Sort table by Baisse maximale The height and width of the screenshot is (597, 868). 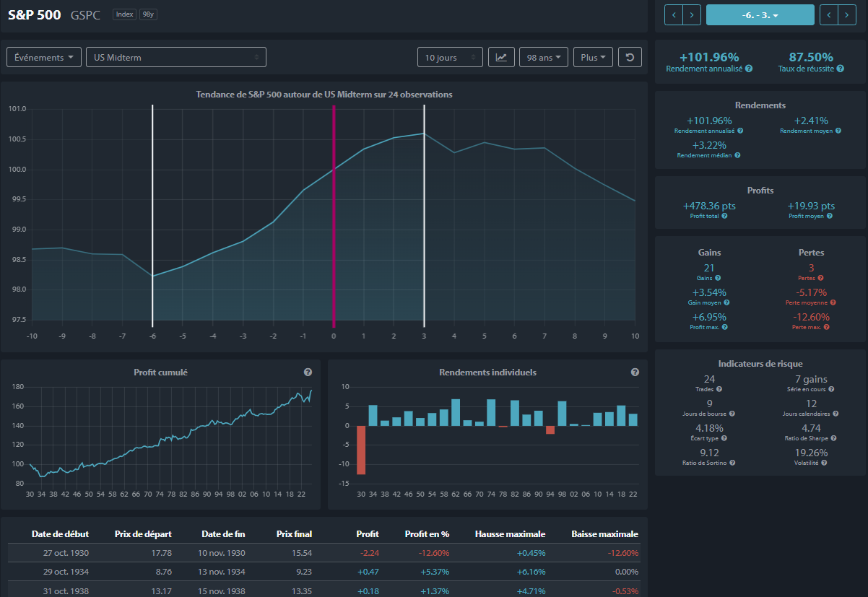coord(604,534)
